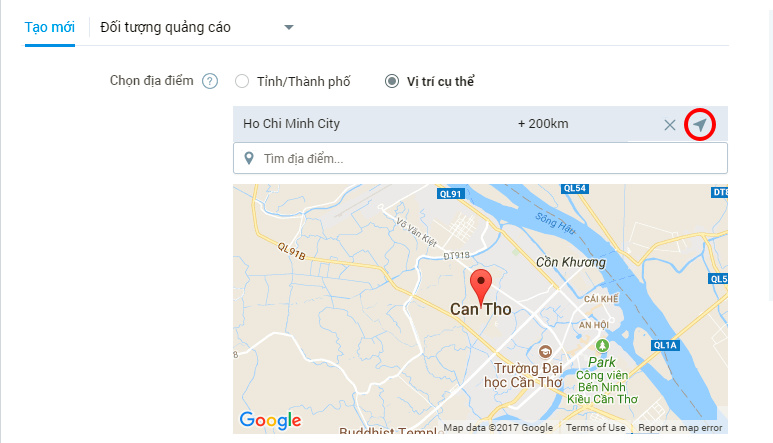Focus the Tìm địa điểm search field
This screenshot has width=773, height=443.
[x=480, y=158]
